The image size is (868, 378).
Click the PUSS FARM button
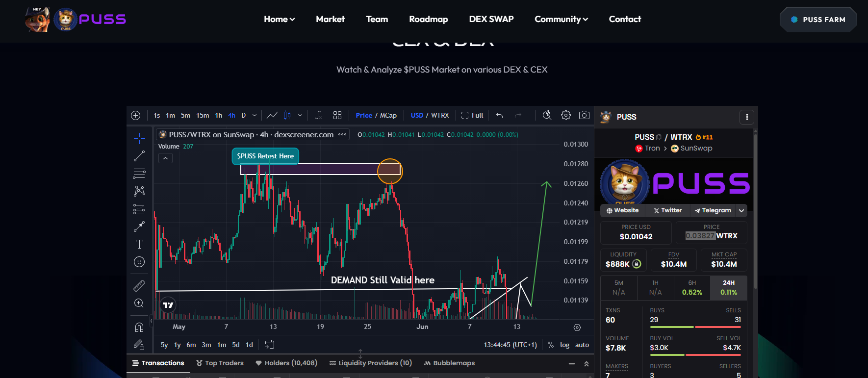(x=818, y=20)
